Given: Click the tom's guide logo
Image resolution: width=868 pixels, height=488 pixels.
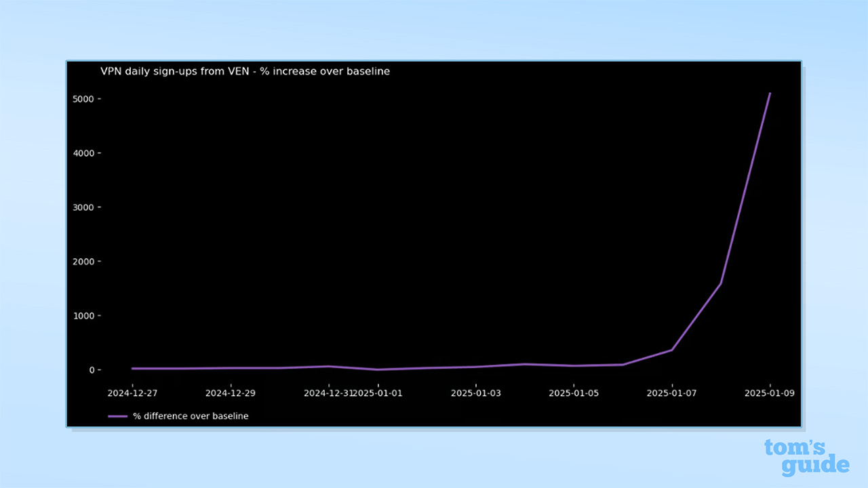Looking at the screenshot, I should (806, 457).
